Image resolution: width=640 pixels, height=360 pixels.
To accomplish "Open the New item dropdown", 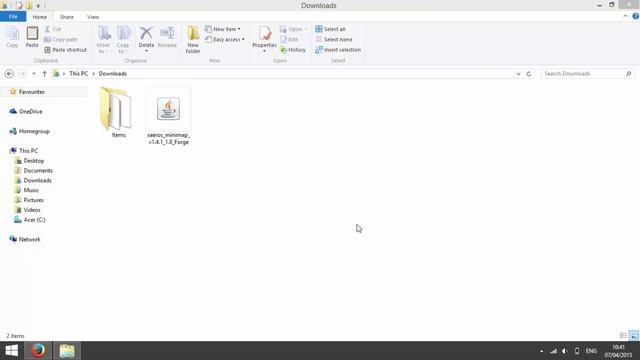I will (223, 29).
